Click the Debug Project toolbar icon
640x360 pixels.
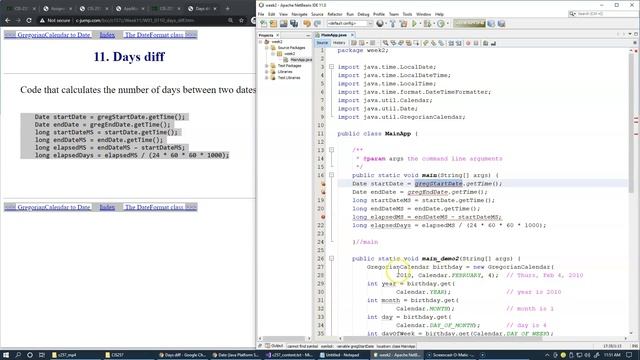(x=427, y=24)
